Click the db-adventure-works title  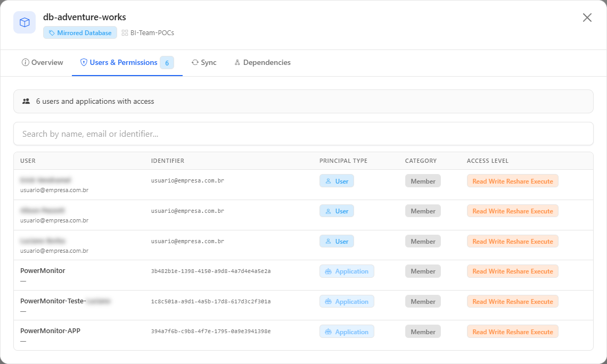pos(84,17)
